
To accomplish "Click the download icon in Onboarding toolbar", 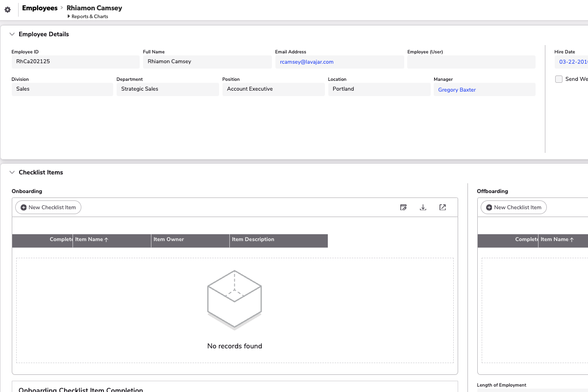I will (423, 207).
